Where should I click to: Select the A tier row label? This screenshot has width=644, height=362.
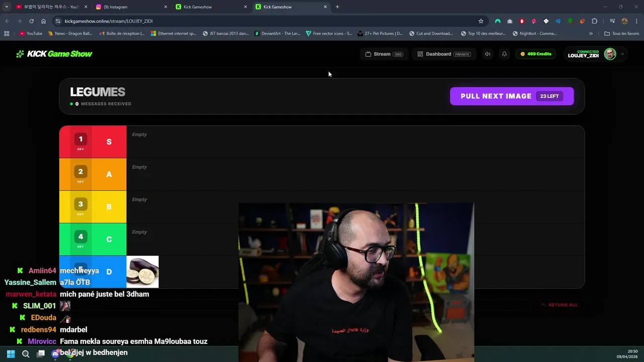tap(109, 174)
